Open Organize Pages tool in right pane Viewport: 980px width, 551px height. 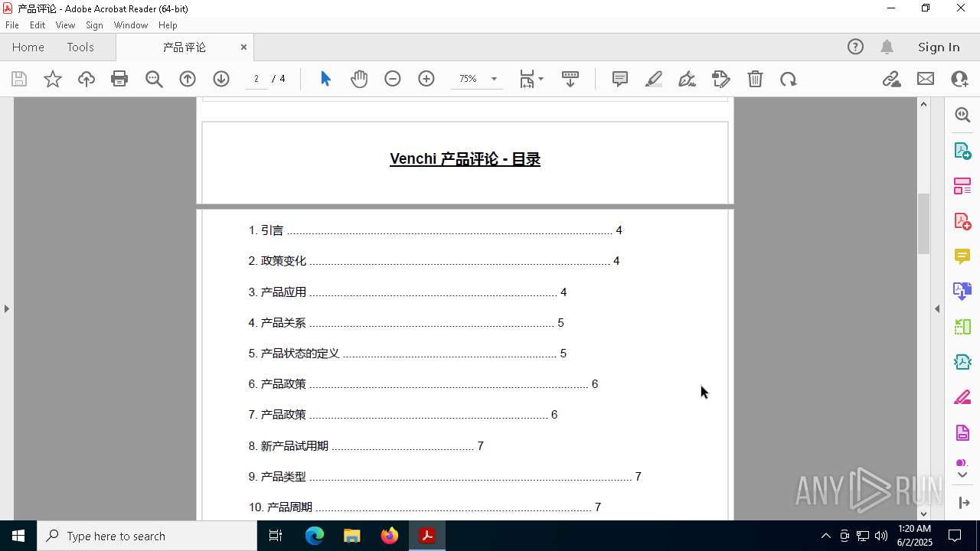[x=962, y=185]
